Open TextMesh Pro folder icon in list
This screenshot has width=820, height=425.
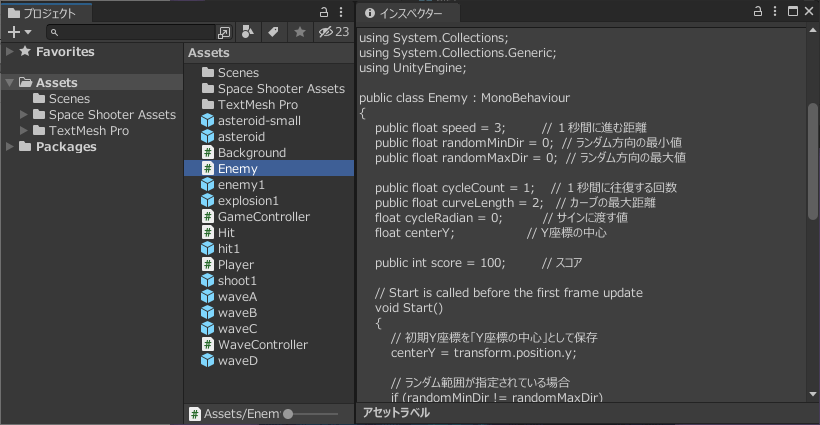208,104
